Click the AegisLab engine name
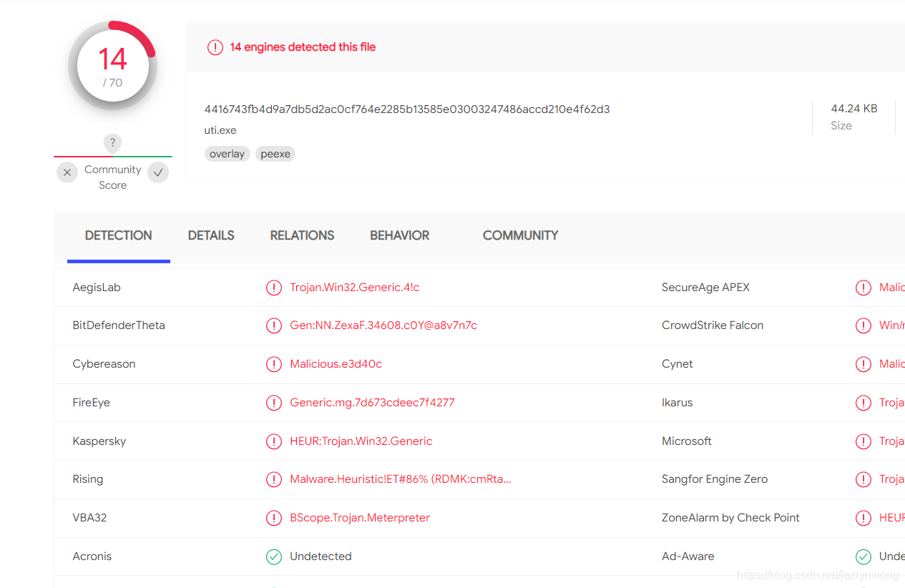 (x=97, y=288)
